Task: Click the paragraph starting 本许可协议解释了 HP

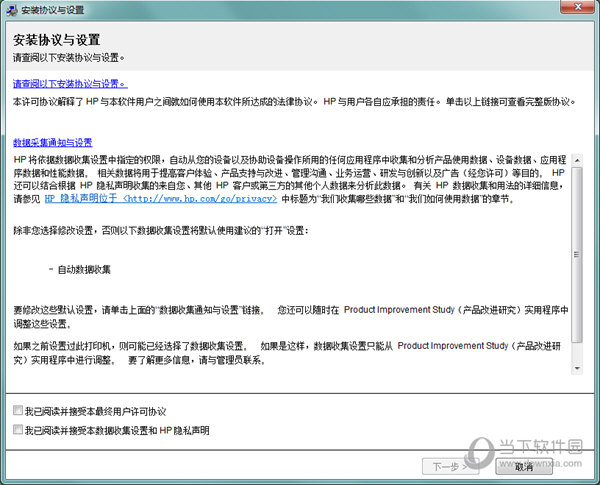Action: pos(295,102)
